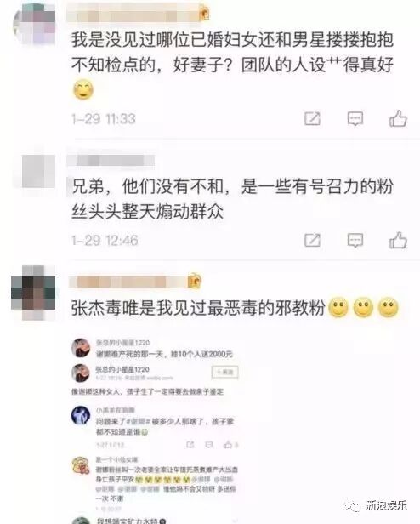Like the comment posted at 1-29 12:46
The image size is (420, 524).
398,240
